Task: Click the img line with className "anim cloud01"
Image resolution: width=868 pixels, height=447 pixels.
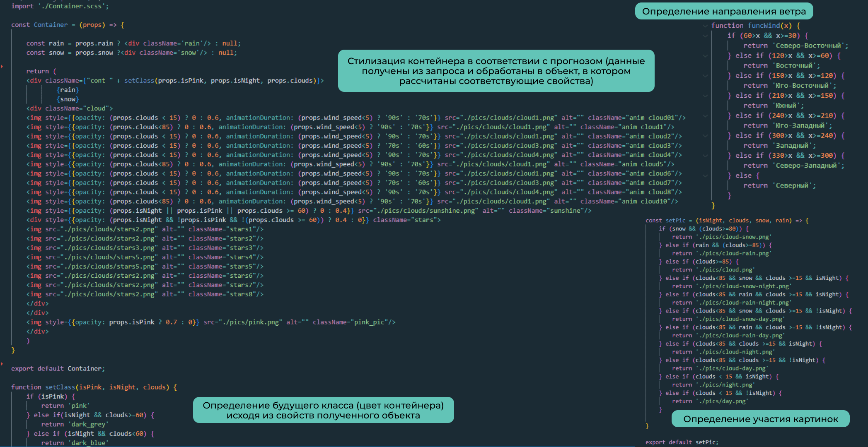Action: [x=356, y=118]
